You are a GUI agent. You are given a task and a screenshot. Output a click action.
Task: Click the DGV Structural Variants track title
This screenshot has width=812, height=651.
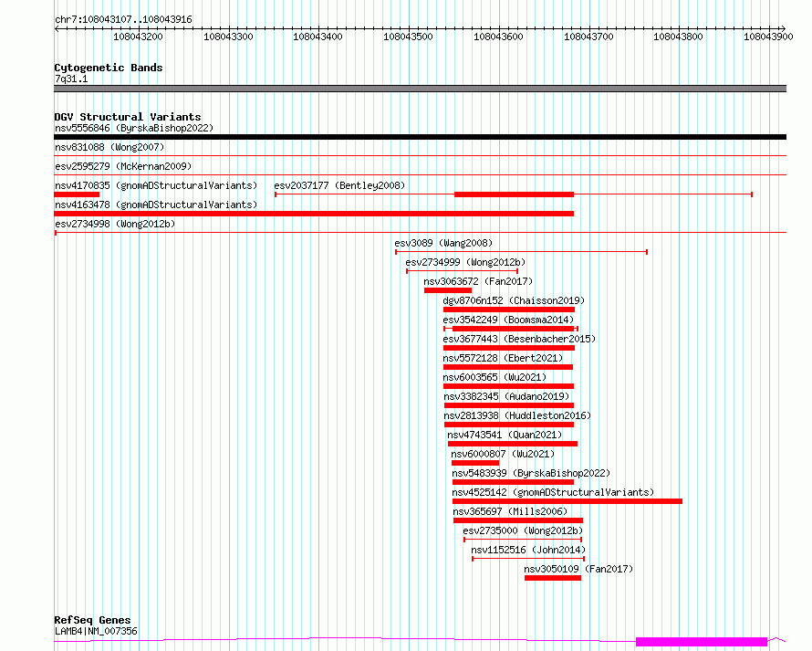point(128,117)
